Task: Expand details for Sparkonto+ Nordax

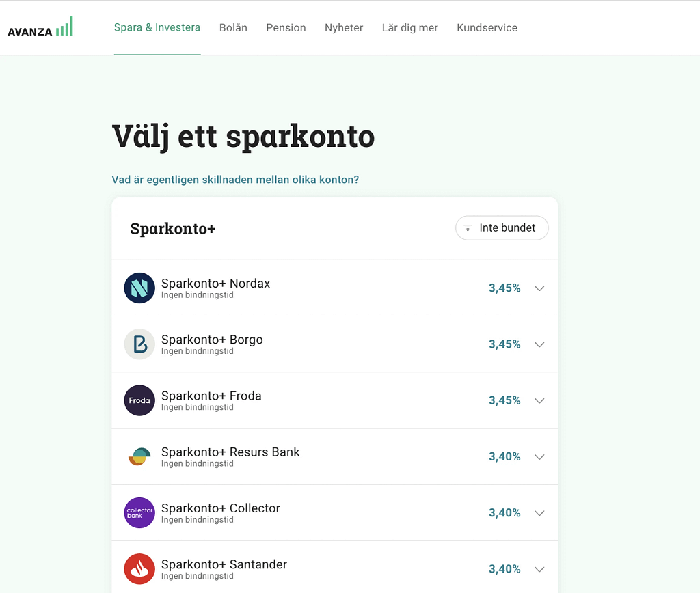Action: tap(539, 288)
